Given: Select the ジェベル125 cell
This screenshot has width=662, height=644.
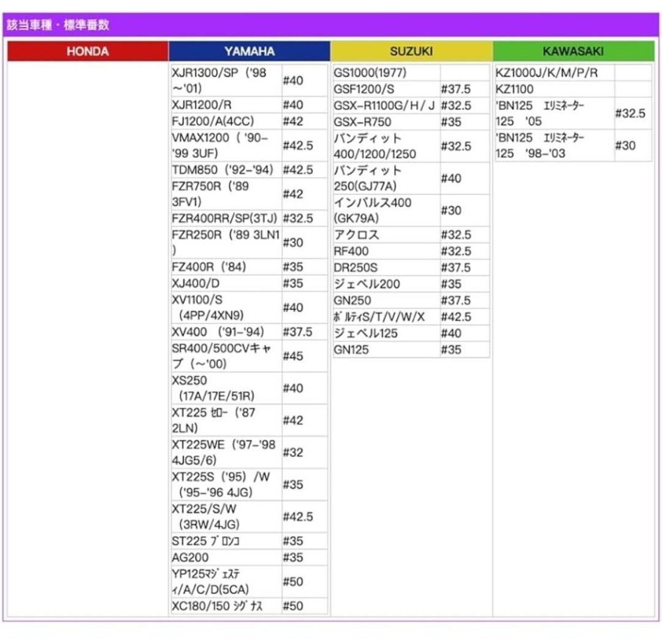Looking at the screenshot, I should click(x=386, y=334).
